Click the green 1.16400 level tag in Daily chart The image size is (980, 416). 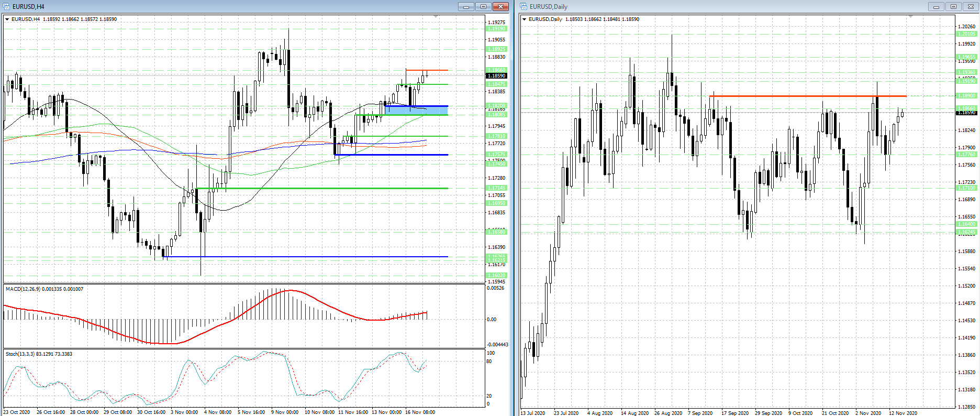[x=966, y=224]
